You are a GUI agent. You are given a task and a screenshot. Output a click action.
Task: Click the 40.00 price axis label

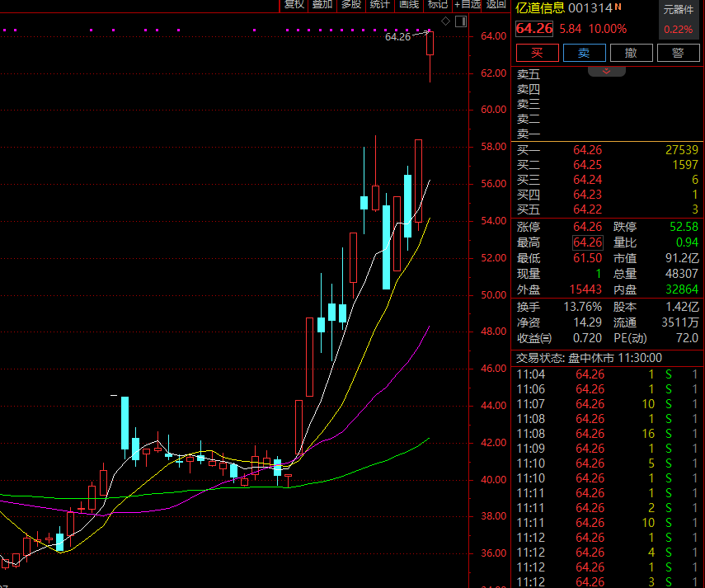point(494,480)
